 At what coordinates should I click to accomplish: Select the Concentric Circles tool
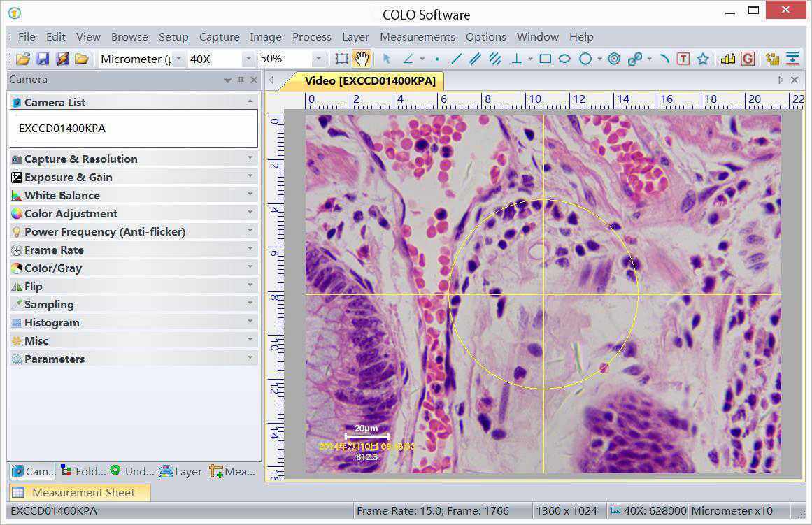[614, 59]
